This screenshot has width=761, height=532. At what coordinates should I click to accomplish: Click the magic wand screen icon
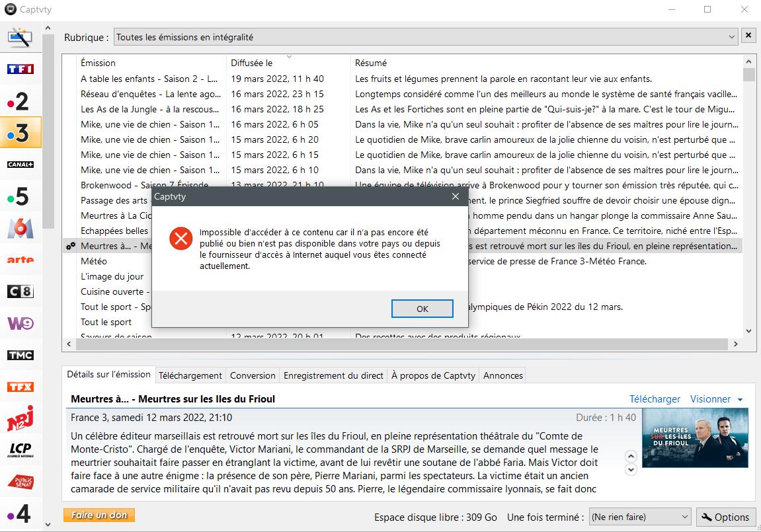[20, 38]
